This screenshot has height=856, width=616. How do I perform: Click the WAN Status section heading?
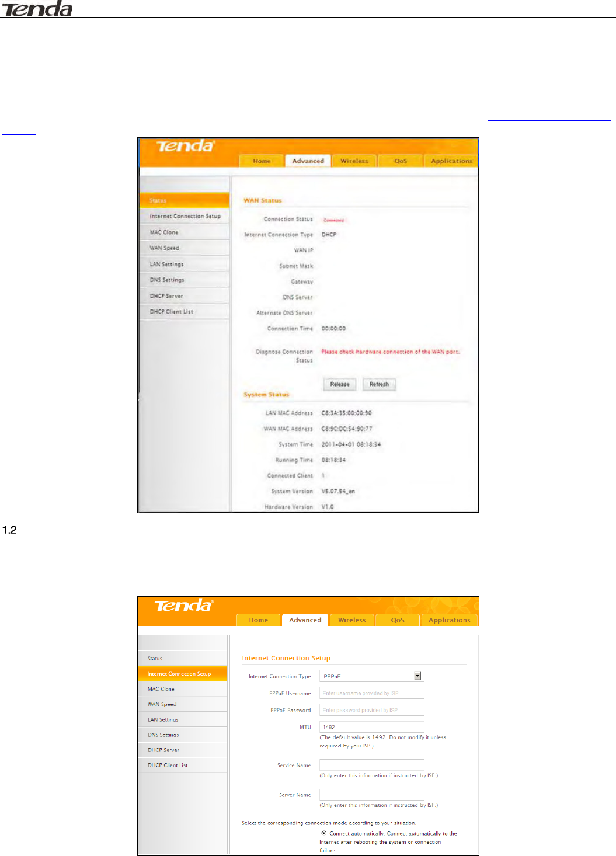pos(263,200)
